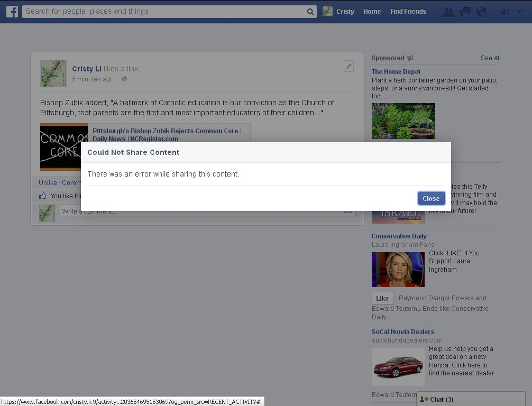This screenshot has width=532, height=406.
Task: Click the red Honda car image
Action: [398, 367]
